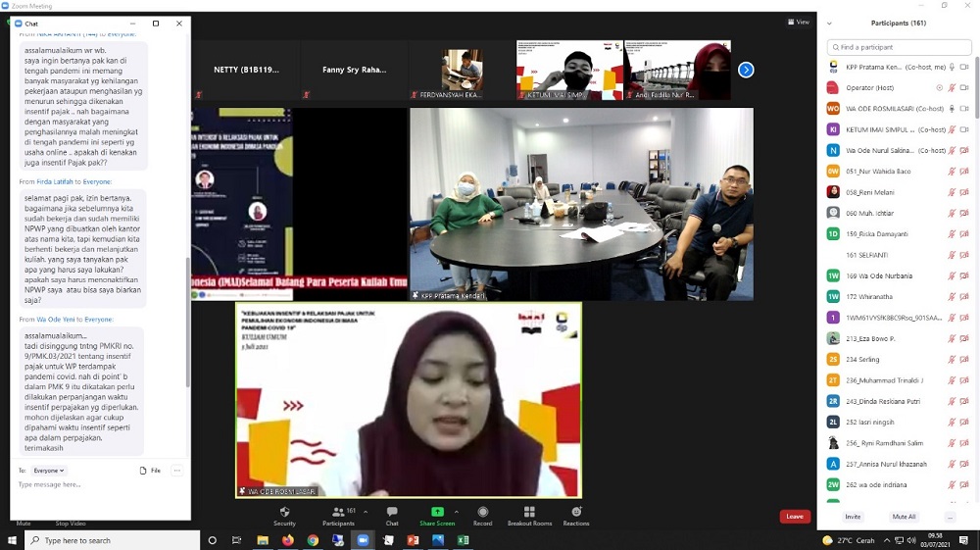Viewport: 980px width, 550px height.
Task: Open Breakout Rooms
Action: click(529, 512)
